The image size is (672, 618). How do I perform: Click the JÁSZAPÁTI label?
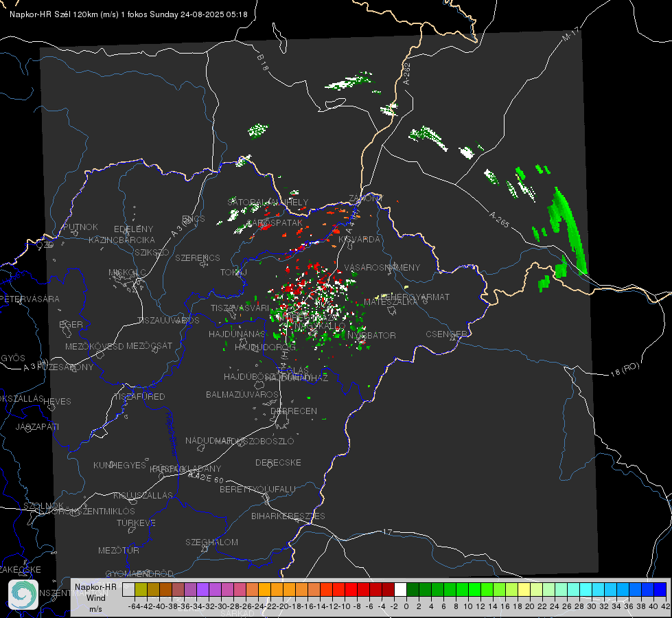pos(37,426)
